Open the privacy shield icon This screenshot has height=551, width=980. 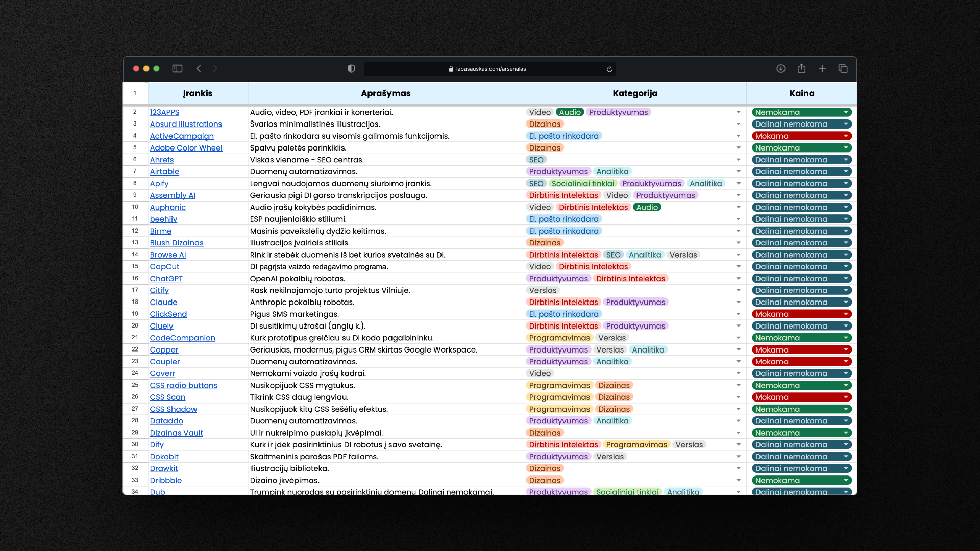[351, 69]
